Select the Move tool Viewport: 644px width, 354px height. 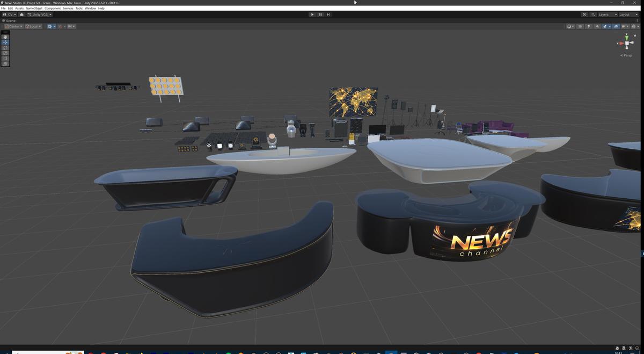(x=5, y=42)
